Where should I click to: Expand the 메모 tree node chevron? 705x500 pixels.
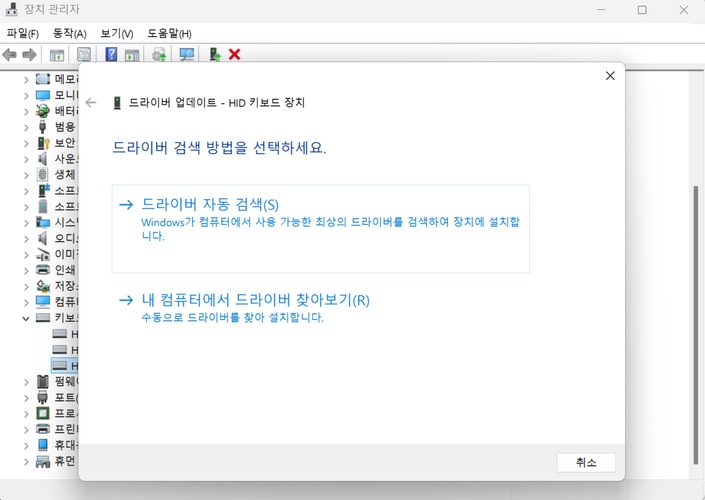click(x=26, y=80)
